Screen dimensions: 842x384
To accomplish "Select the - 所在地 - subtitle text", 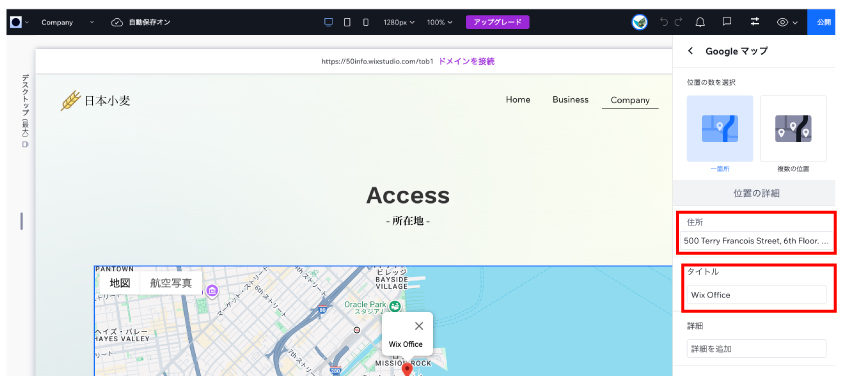I will point(408,221).
